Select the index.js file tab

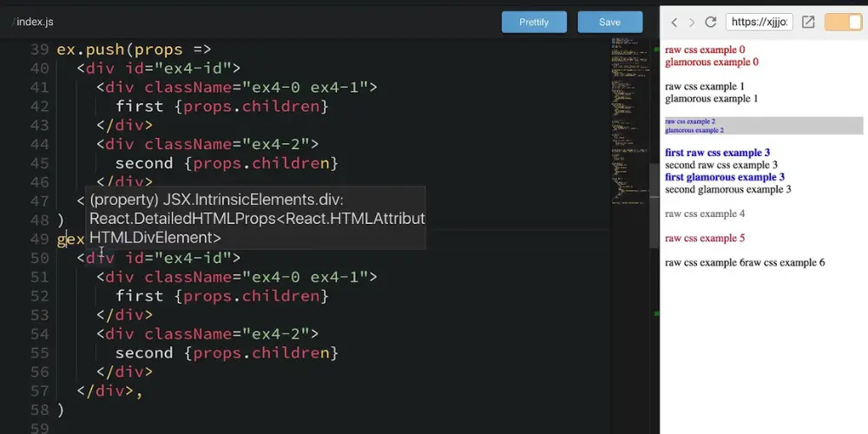[x=36, y=22]
